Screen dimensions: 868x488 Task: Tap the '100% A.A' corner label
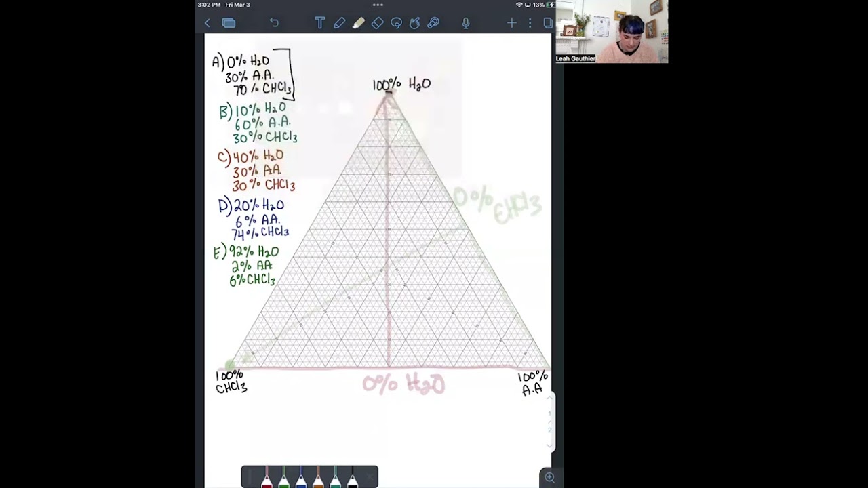[x=533, y=383]
